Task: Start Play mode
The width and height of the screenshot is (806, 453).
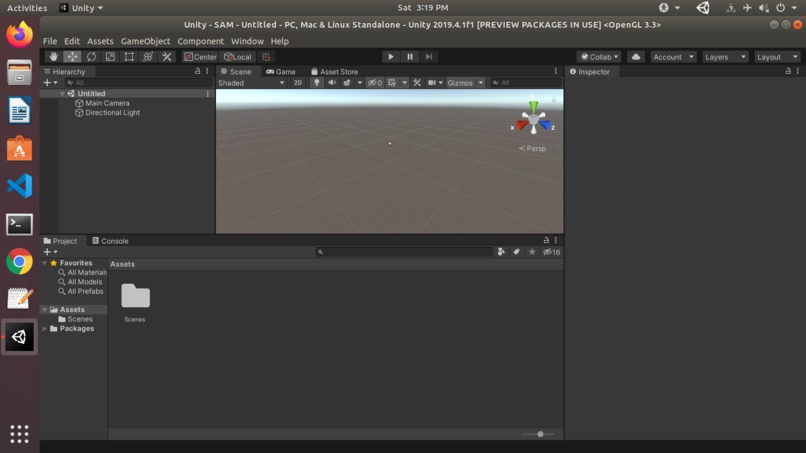Action: click(x=391, y=57)
